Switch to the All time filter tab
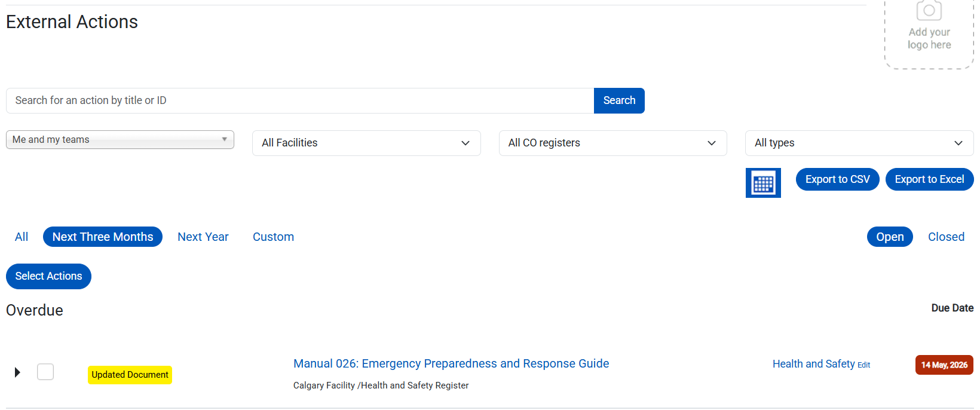 pyautogui.click(x=22, y=237)
